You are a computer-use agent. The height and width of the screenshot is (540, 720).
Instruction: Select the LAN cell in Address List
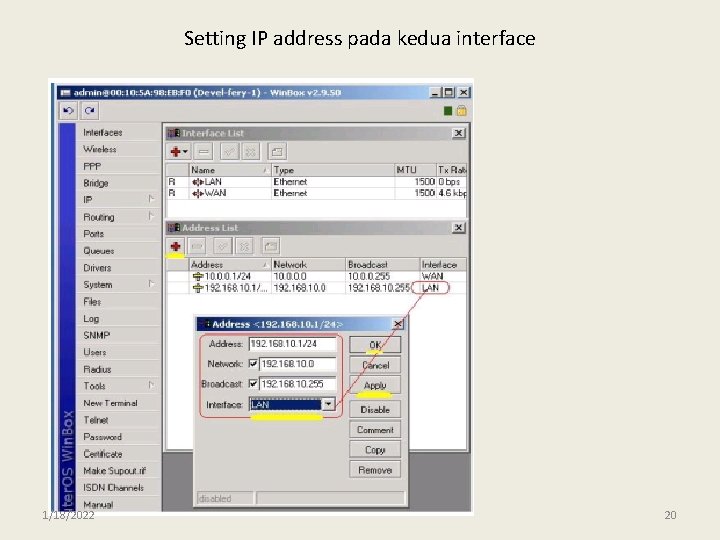coord(430,288)
